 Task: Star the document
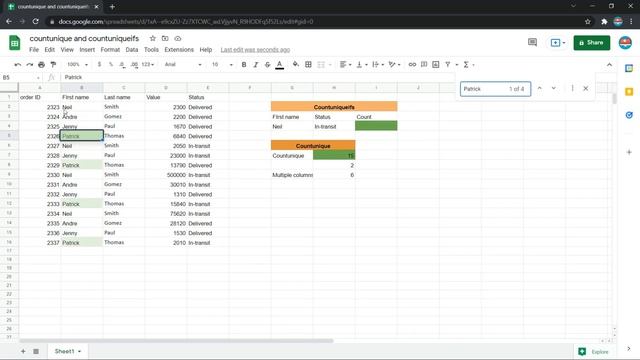pos(153,38)
